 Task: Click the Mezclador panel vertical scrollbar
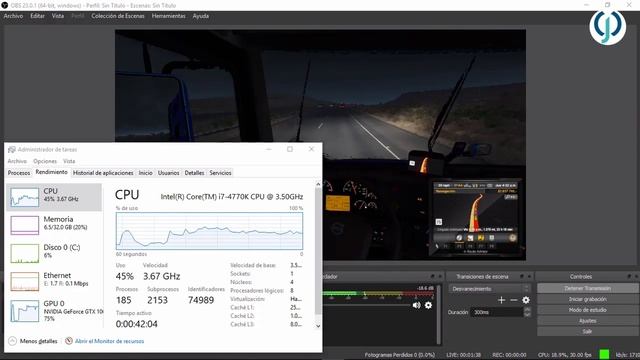coord(439,314)
